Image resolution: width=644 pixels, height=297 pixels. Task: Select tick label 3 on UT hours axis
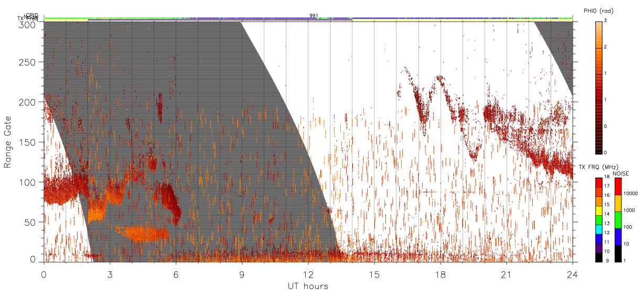[x=110, y=274]
